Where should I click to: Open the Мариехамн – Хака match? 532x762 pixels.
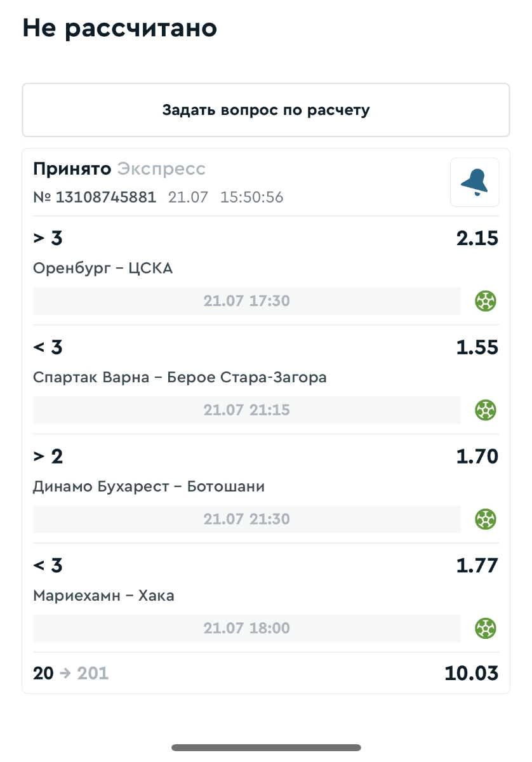point(103,596)
